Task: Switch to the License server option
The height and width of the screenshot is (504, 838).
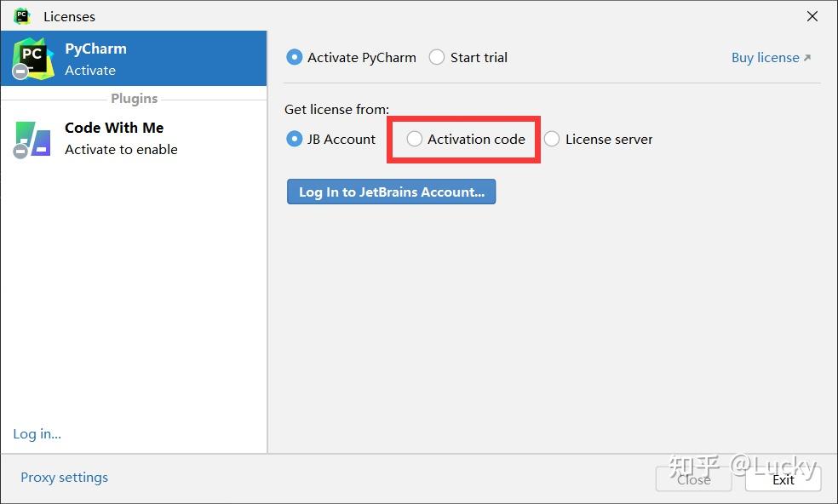Action: [x=552, y=139]
